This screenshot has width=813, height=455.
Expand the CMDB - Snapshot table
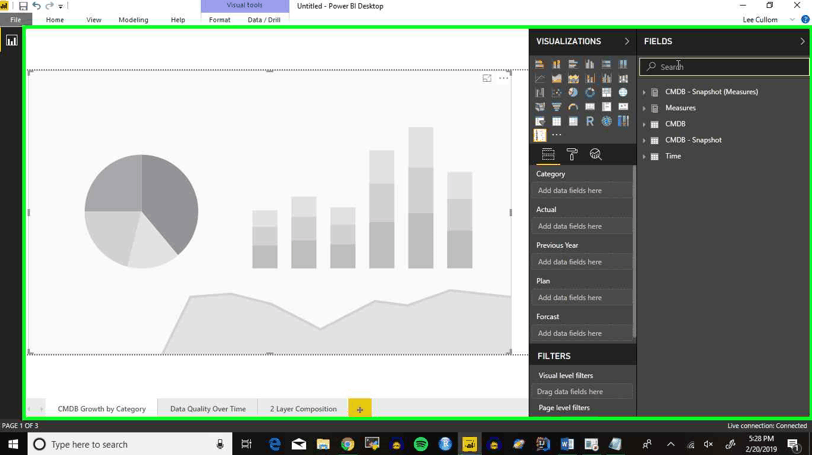pos(644,140)
